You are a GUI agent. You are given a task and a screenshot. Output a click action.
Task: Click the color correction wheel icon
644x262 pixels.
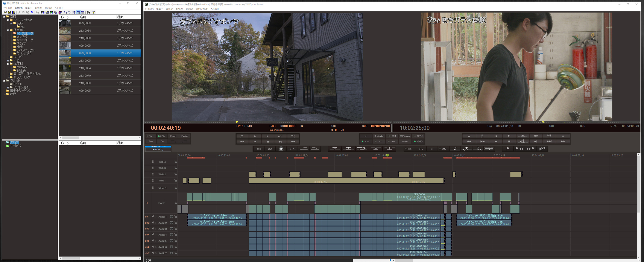coord(281,149)
